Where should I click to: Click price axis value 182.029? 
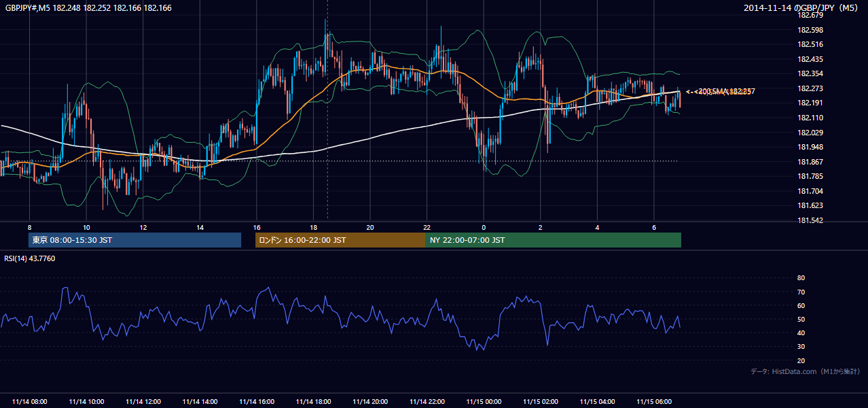[x=810, y=133]
